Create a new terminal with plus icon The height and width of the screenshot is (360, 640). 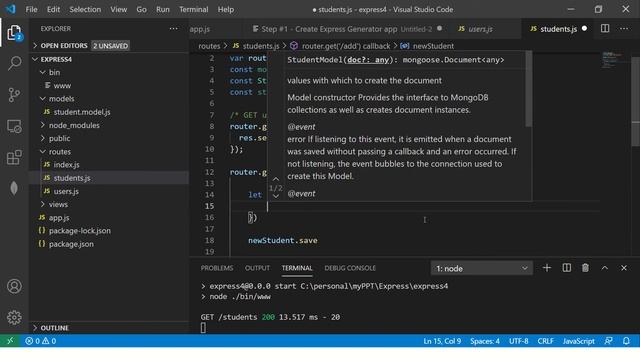547,268
